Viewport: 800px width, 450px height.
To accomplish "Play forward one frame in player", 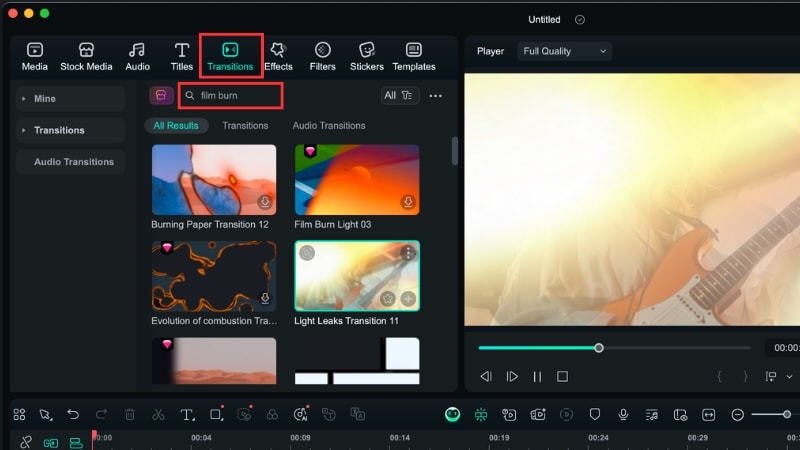I will 512,377.
